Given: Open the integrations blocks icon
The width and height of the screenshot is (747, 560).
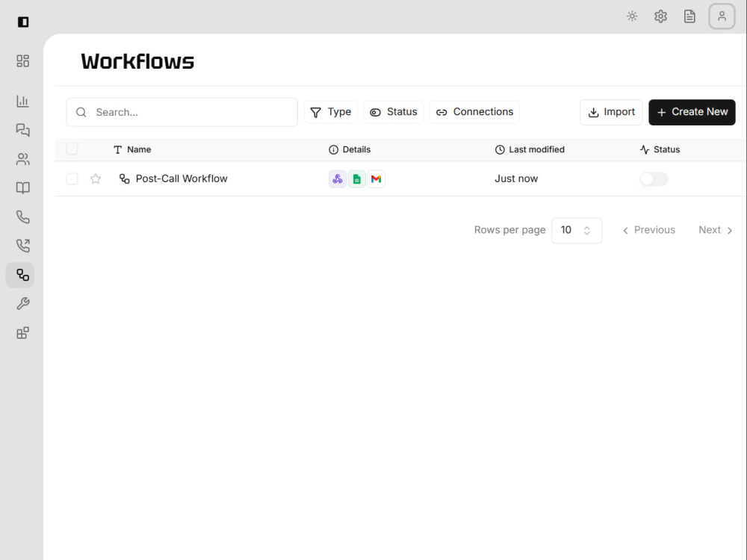Looking at the screenshot, I should [23, 333].
